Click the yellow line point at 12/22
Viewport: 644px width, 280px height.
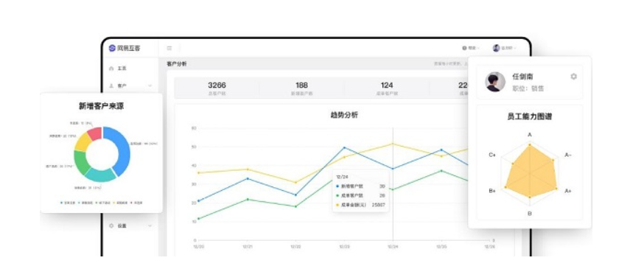click(295, 182)
